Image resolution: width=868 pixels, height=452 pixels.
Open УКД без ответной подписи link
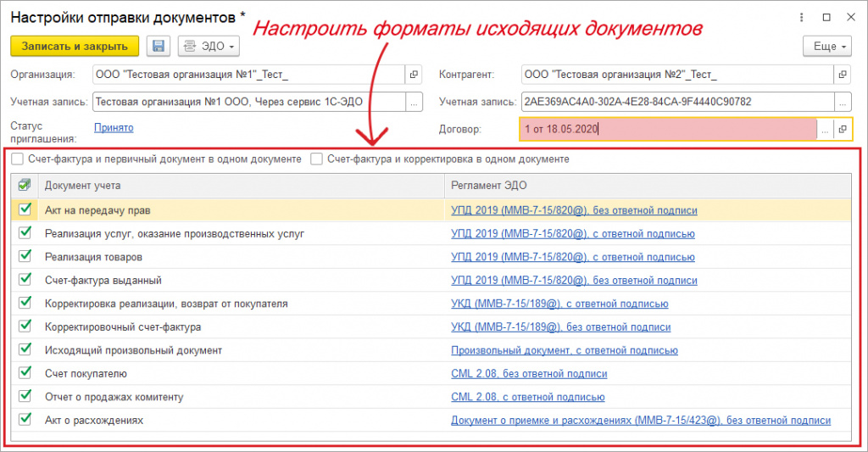(561, 326)
